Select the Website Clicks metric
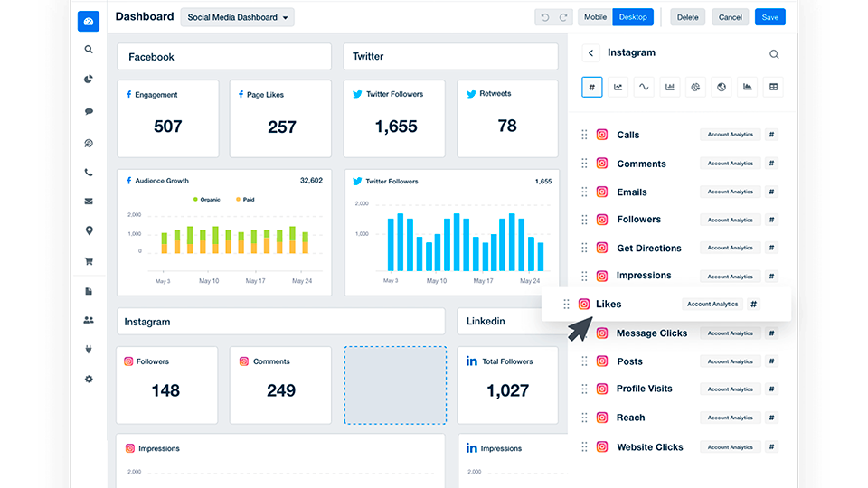The width and height of the screenshot is (868, 488). tap(649, 447)
